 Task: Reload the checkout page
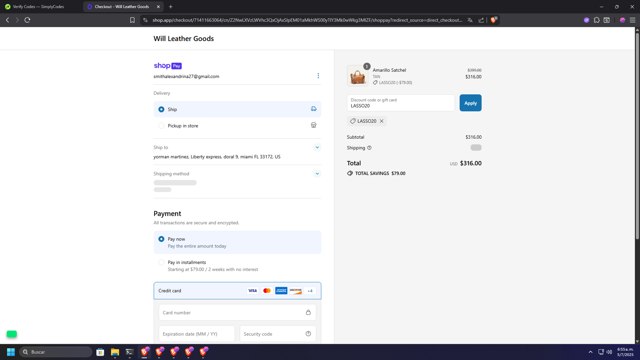click(x=27, y=20)
